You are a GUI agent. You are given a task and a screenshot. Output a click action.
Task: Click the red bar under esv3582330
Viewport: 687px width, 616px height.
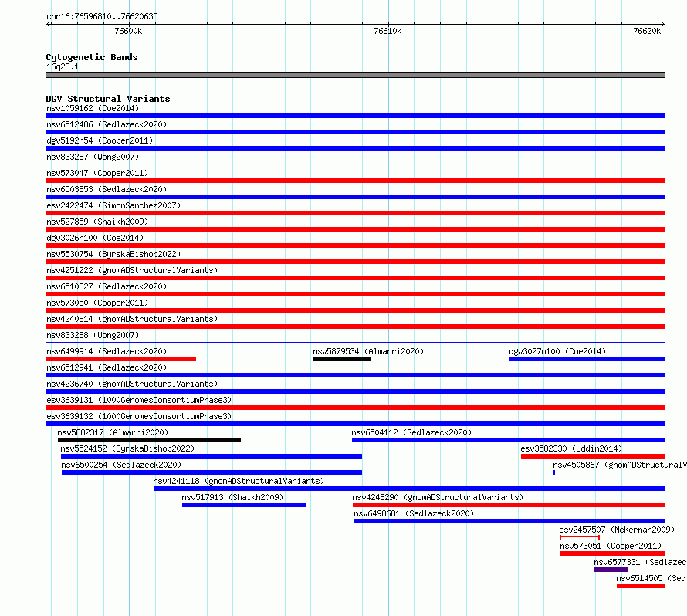(594, 456)
